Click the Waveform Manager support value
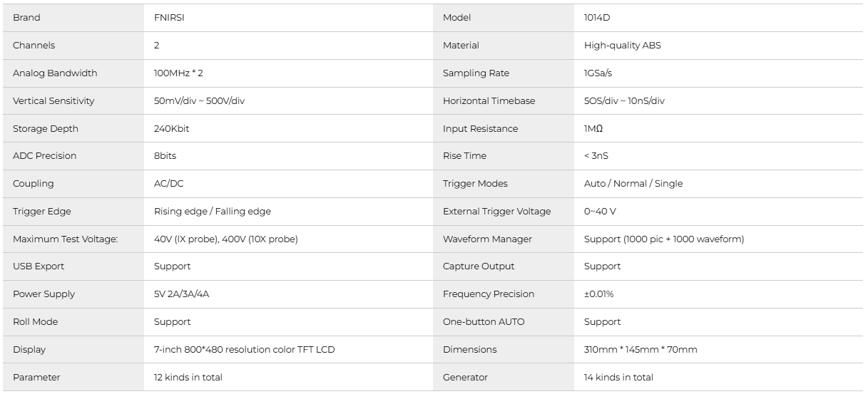 pos(664,239)
